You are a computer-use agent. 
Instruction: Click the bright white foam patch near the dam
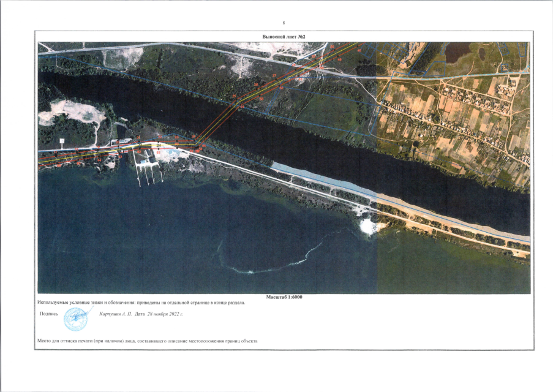click(x=368, y=226)
